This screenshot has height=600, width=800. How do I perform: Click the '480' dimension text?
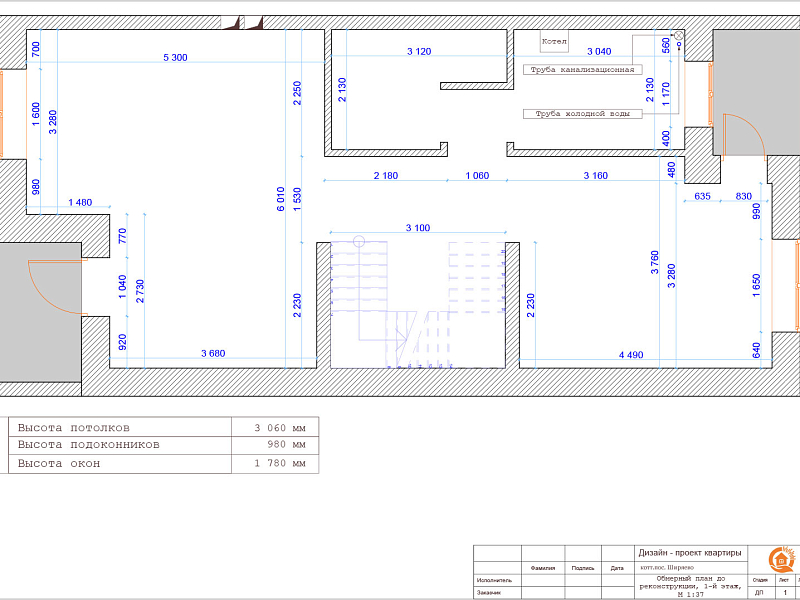tap(671, 169)
